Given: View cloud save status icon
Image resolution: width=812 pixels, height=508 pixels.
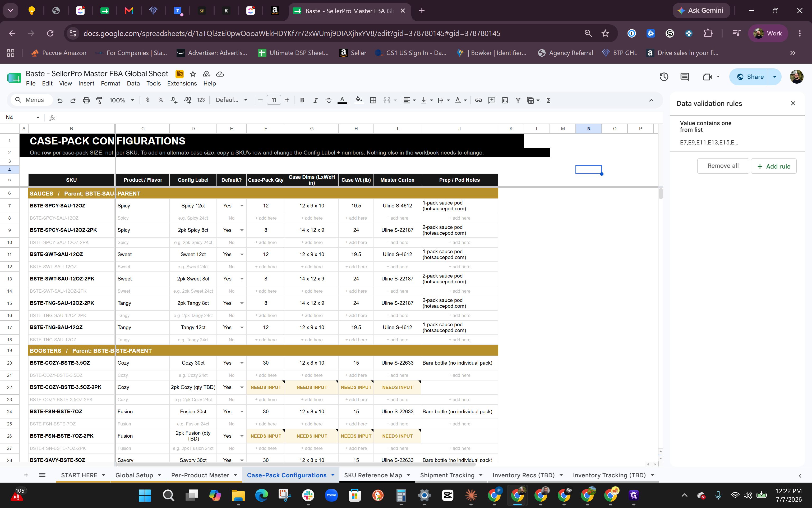Looking at the screenshot, I should [220, 74].
